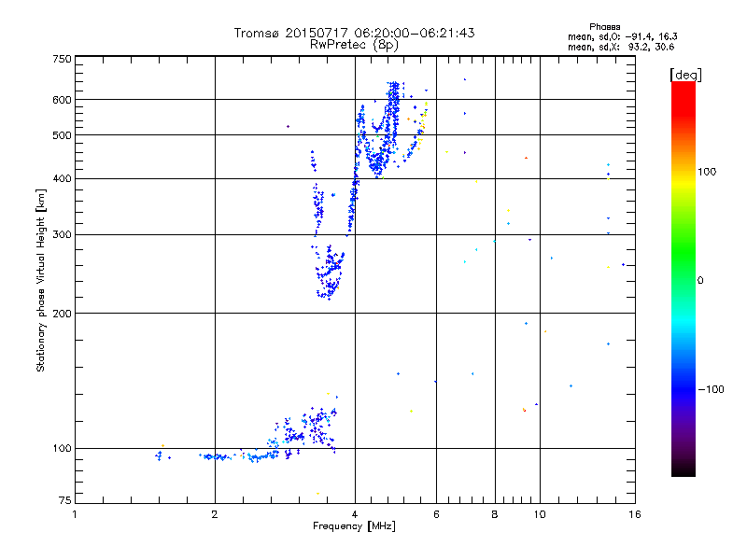Click the E-layer echo trace near 2 MHz

click(216, 456)
